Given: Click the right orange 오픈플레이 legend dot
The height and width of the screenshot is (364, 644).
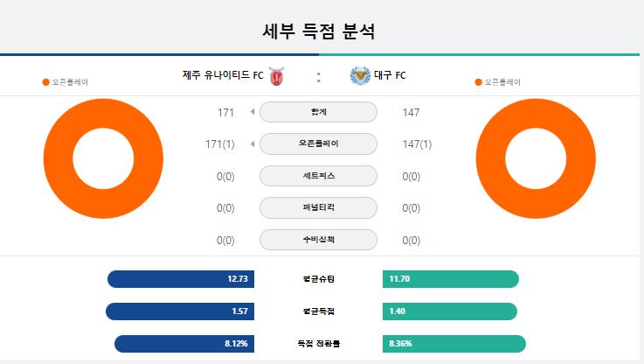Looking at the screenshot, I should tap(478, 82).
